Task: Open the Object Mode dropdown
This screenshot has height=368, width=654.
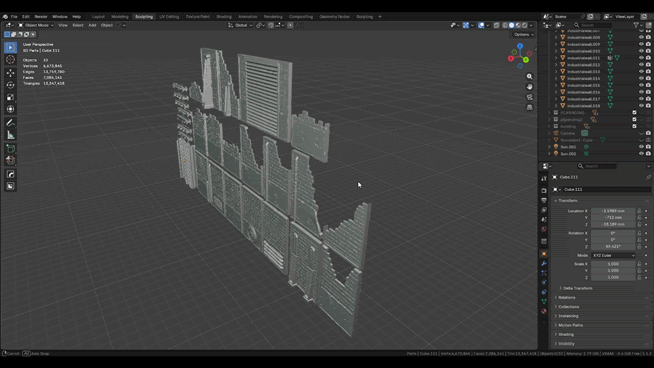Action: [x=36, y=25]
